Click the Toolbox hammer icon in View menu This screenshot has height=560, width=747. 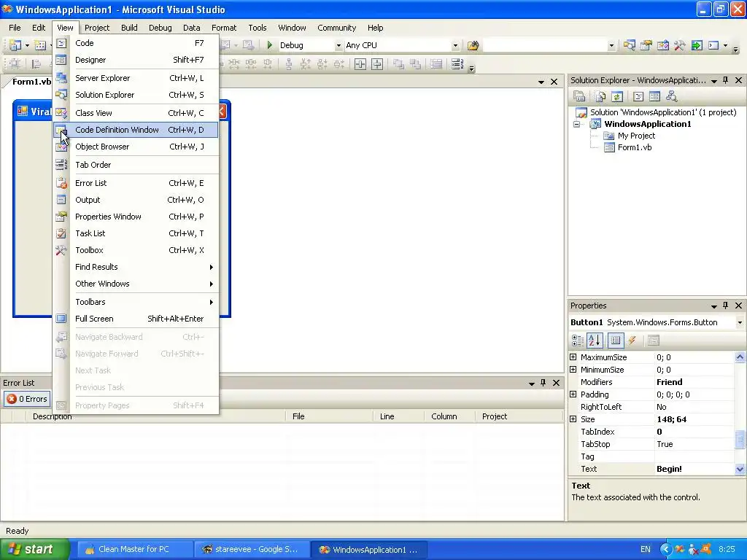coord(61,251)
